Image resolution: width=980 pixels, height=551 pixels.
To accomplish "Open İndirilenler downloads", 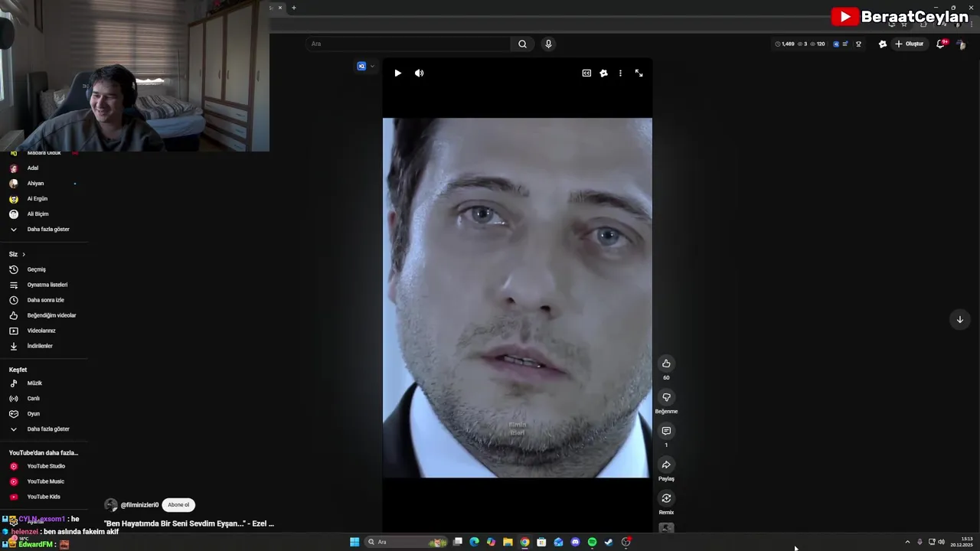I will [x=40, y=346].
